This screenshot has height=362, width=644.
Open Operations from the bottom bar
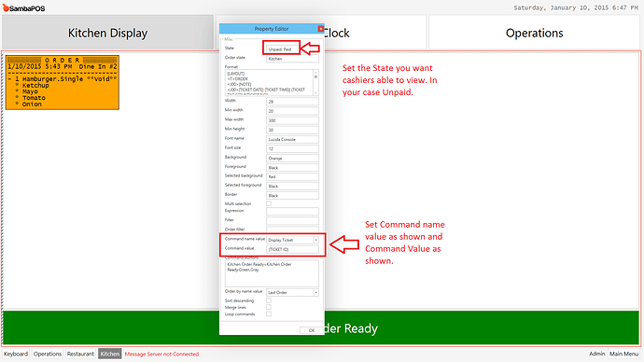48,354
